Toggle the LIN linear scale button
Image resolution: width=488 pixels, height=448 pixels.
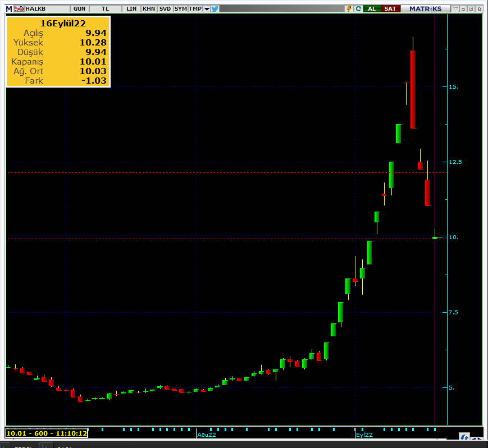(x=131, y=9)
